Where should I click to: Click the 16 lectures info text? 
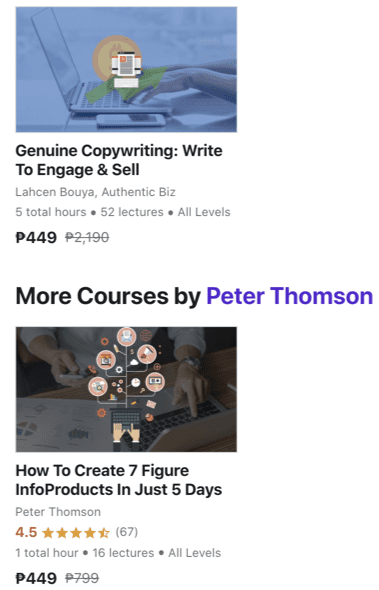(x=123, y=553)
